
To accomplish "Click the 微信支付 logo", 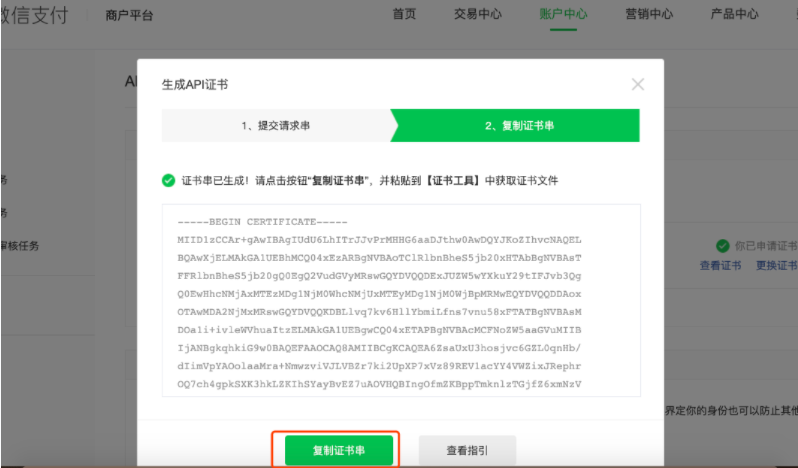I will pyautogui.click(x=35, y=15).
